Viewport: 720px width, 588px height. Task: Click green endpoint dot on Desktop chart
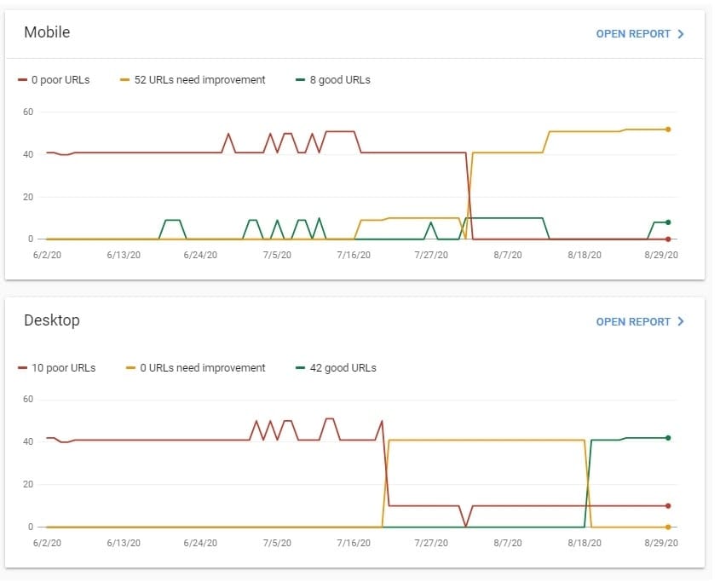click(668, 438)
